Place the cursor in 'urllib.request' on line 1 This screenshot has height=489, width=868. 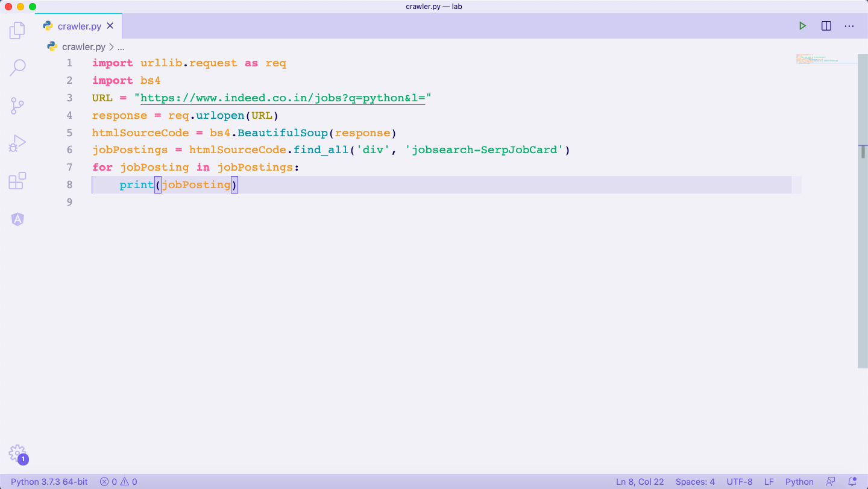click(189, 63)
